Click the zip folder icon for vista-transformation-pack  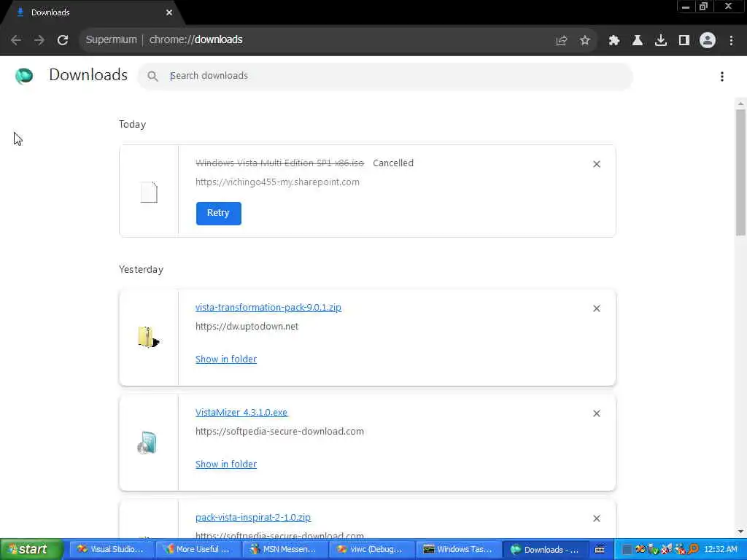148,337
